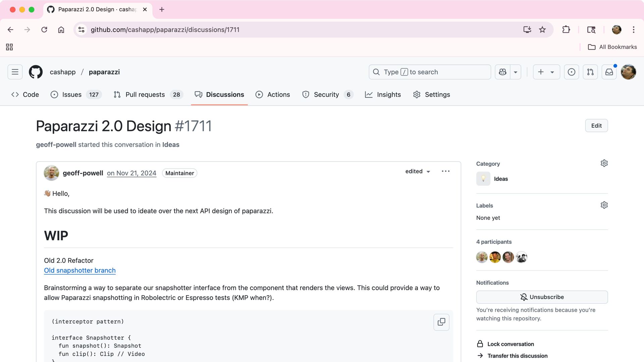
Task: Expand the Copilot dropdown arrow
Action: (516, 72)
